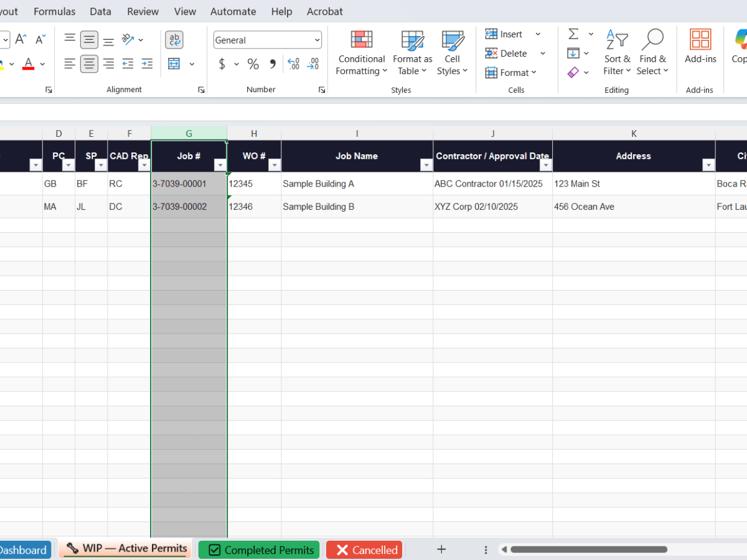Image resolution: width=747 pixels, height=560 pixels.
Task: Open the Review tab
Action: pos(143,11)
